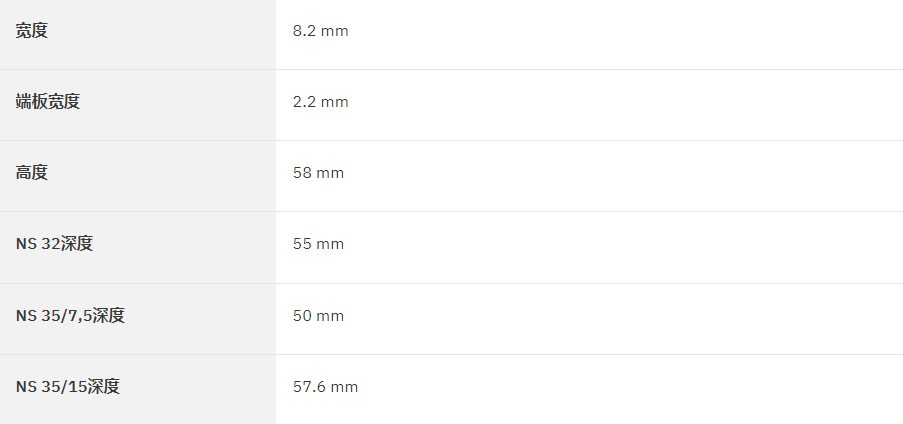Select the 55 mm depth value
903x424 pixels.
318,244
